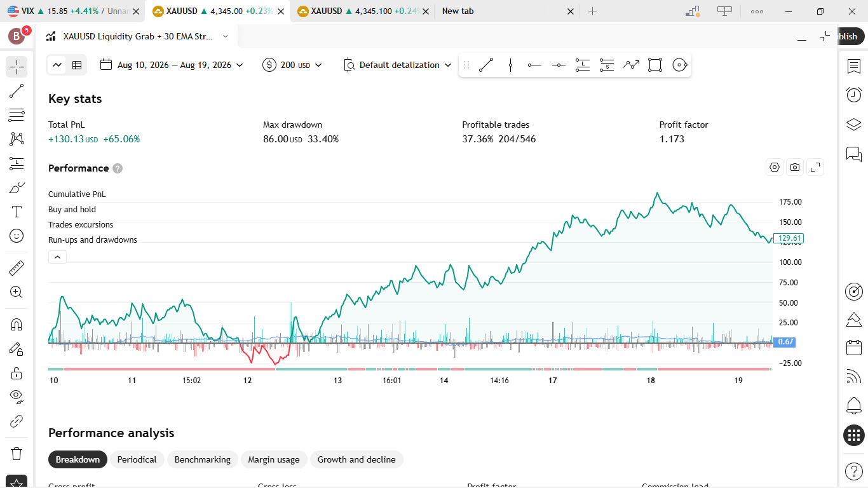
Task: Open the 200 USD capital dropdown
Action: tap(292, 65)
